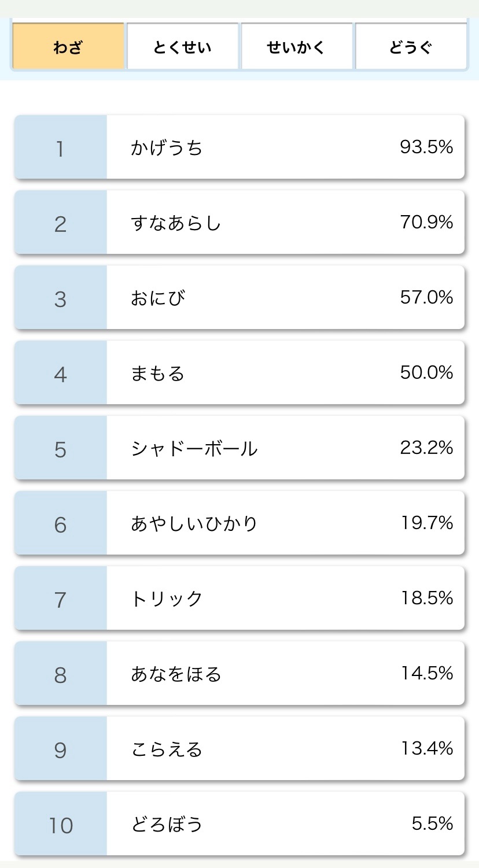
Task: Select the rank 5 number cell
Action: point(61,448)
